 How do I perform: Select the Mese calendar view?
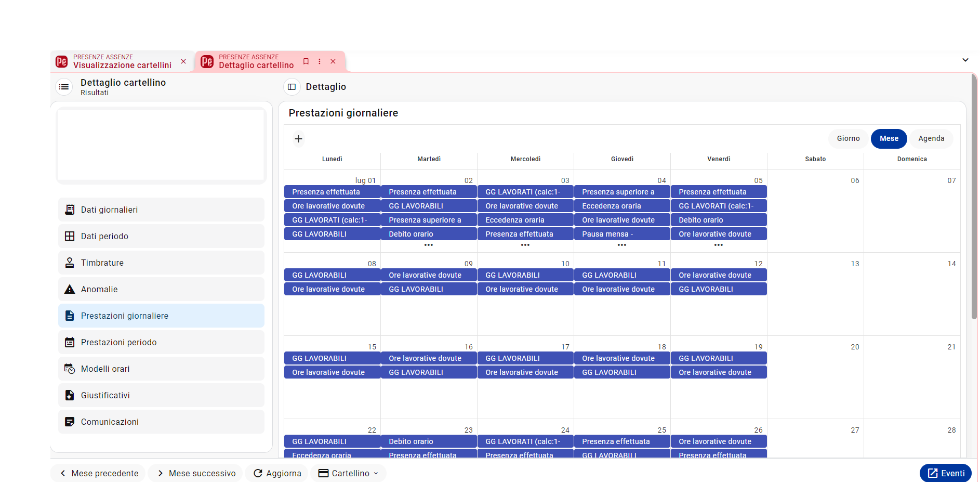(889, 138)
